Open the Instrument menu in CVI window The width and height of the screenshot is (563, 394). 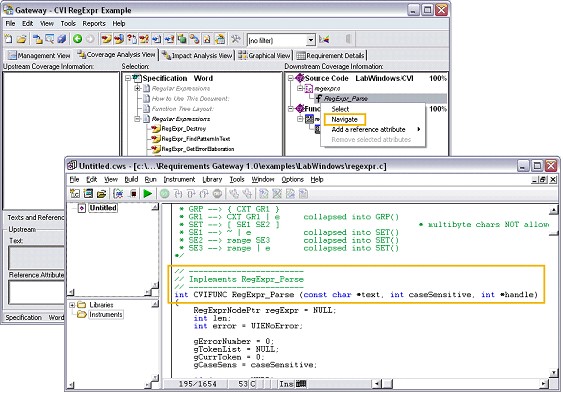(x=179, y=179)
